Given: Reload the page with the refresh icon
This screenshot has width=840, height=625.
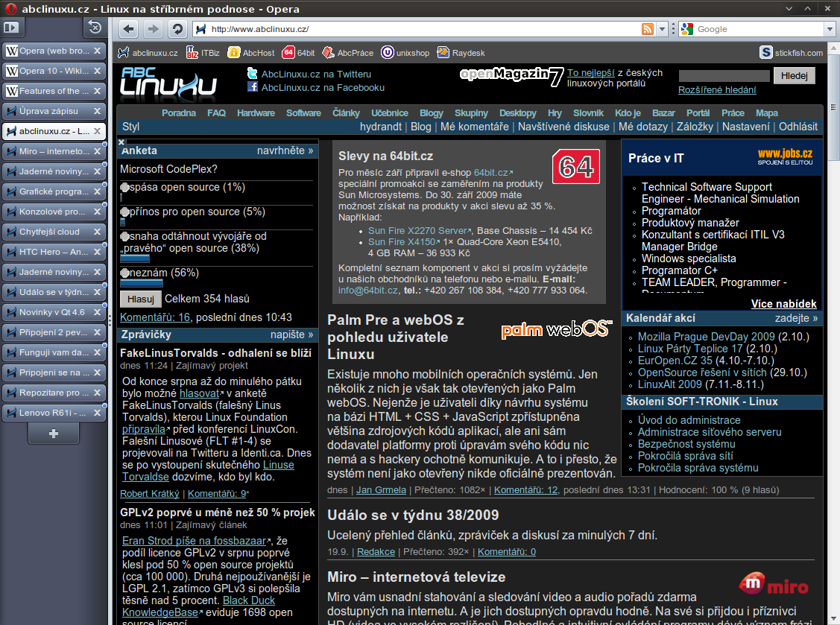Looking at the screenshot, I should point(177,29).
